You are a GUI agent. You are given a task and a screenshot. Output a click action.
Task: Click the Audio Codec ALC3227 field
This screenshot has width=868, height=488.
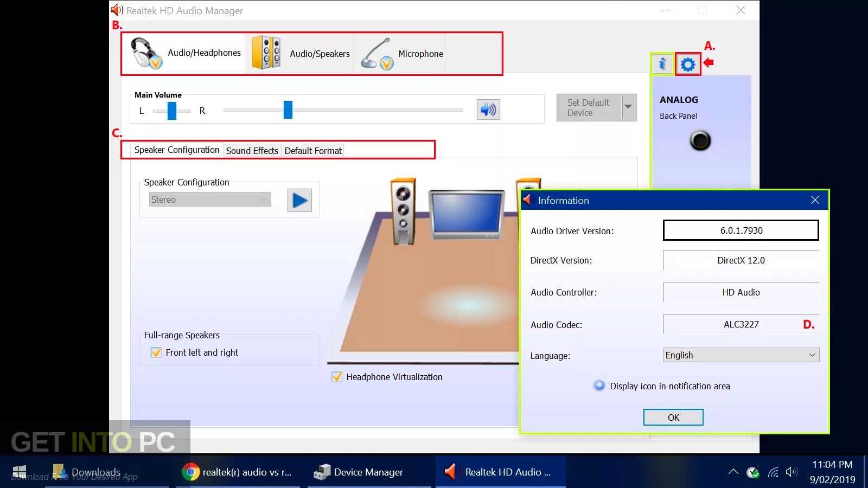pyautogui.click(x=741, y=324)
